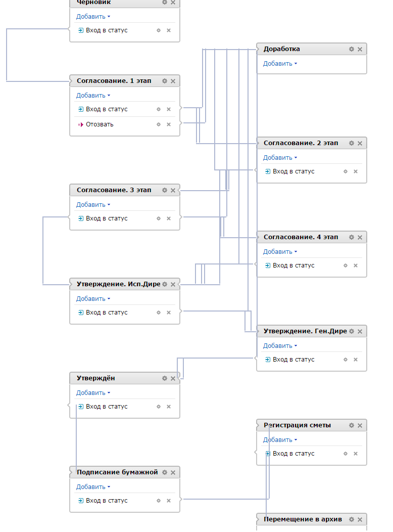Delete the Регистрация сметы status block
The width and height of the screenshot is (393, 532).
tap(360, 426)
